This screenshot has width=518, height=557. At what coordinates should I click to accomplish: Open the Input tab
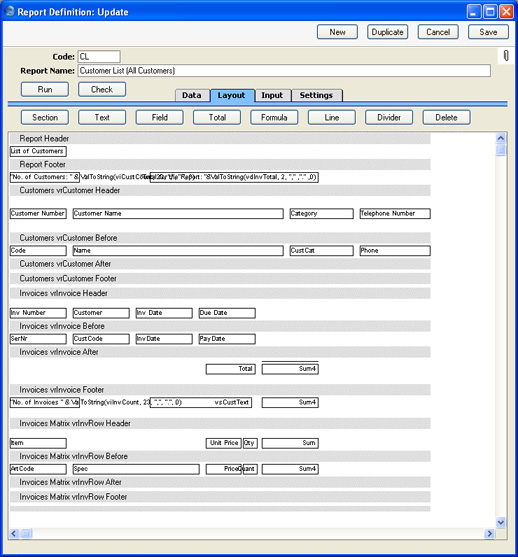point(272,95)
